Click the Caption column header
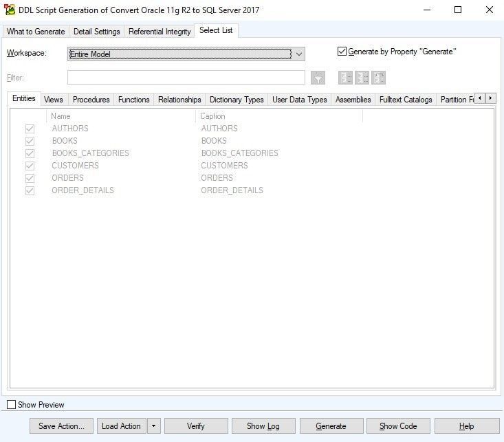Viewport: 504px width, 442px height. pos(279,116)
